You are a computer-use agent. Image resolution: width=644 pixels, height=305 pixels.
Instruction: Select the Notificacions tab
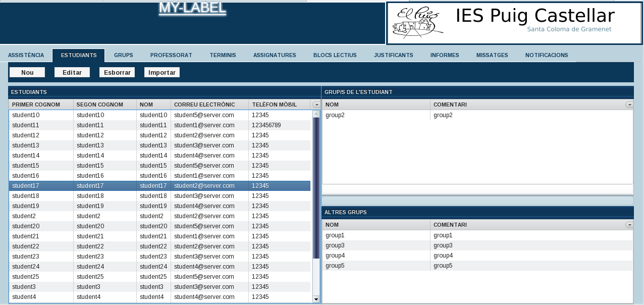546,55
